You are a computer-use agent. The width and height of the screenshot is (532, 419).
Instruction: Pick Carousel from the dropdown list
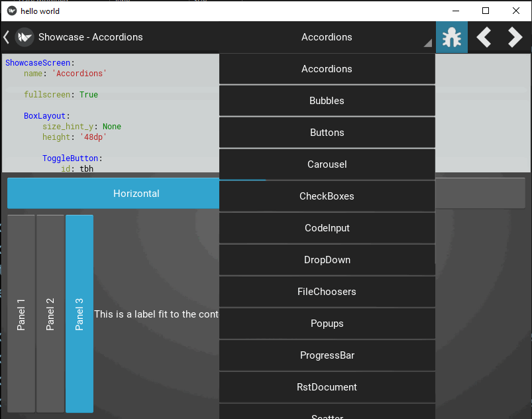tap(327, 164)
